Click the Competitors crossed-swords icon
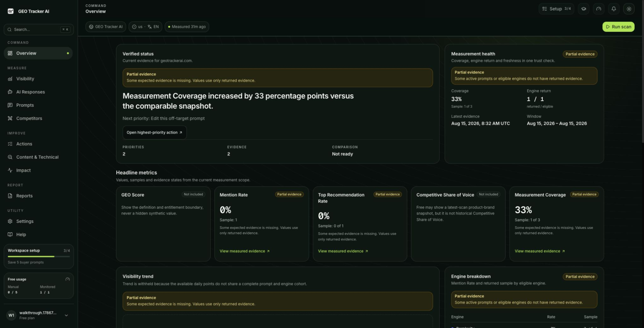644x328 pixels. coord(10,118)
